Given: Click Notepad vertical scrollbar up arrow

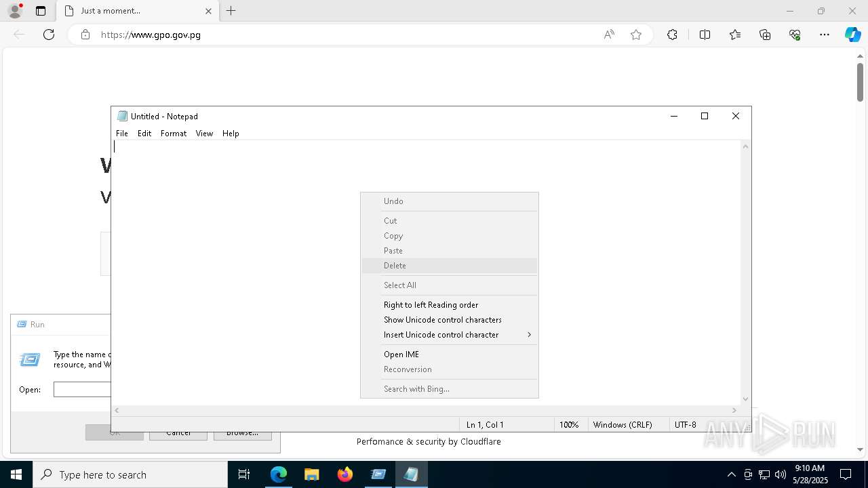Looking at the screenshot, I should pyautogui.click(x=745, y=146).
